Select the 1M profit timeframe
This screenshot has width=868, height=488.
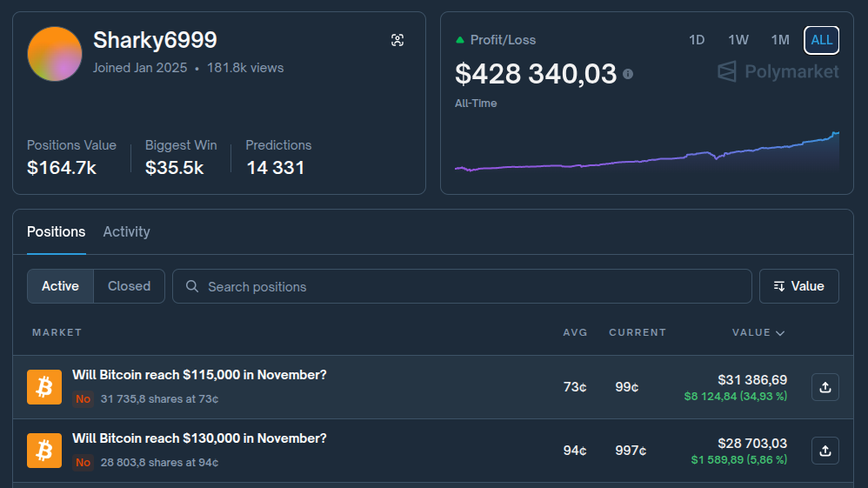tap(780, 40)
